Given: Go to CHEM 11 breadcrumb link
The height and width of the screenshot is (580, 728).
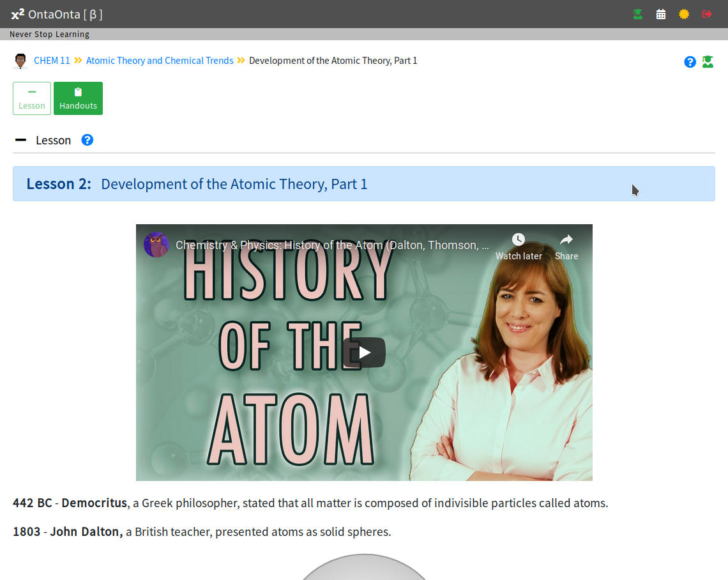Looking at the screenshot, I should click(52, 61).
